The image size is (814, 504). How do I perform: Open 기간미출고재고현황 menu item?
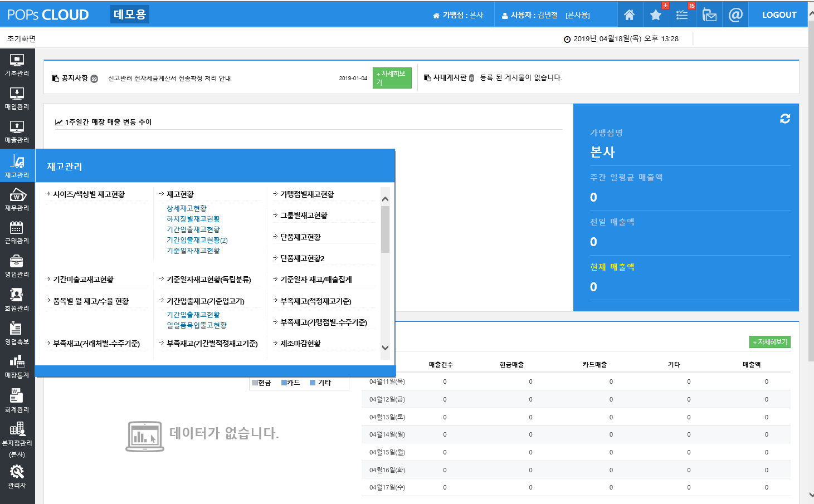pos(83,280)
